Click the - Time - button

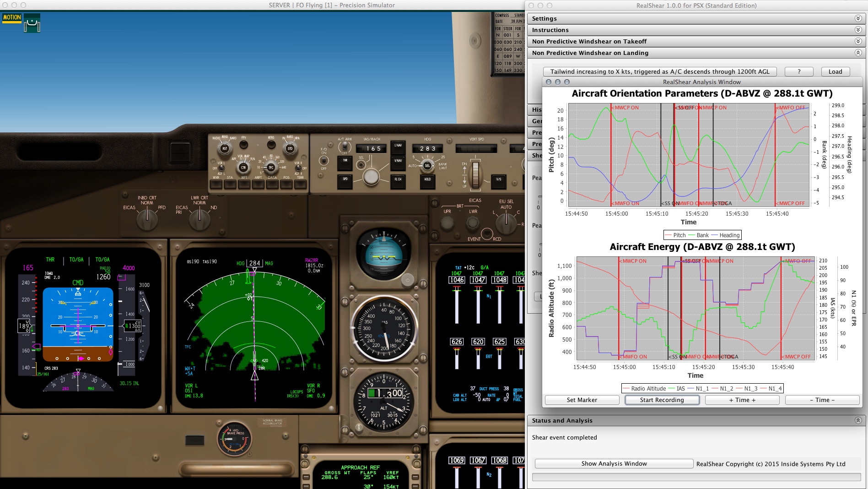click(822, 400)
